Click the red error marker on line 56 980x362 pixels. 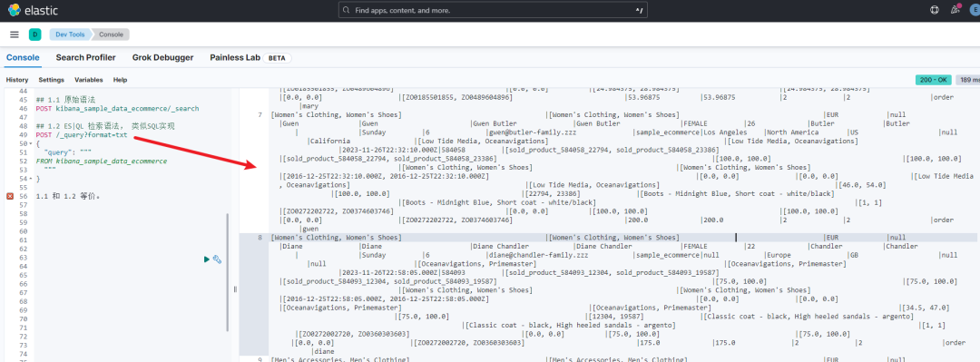[9, 196]
